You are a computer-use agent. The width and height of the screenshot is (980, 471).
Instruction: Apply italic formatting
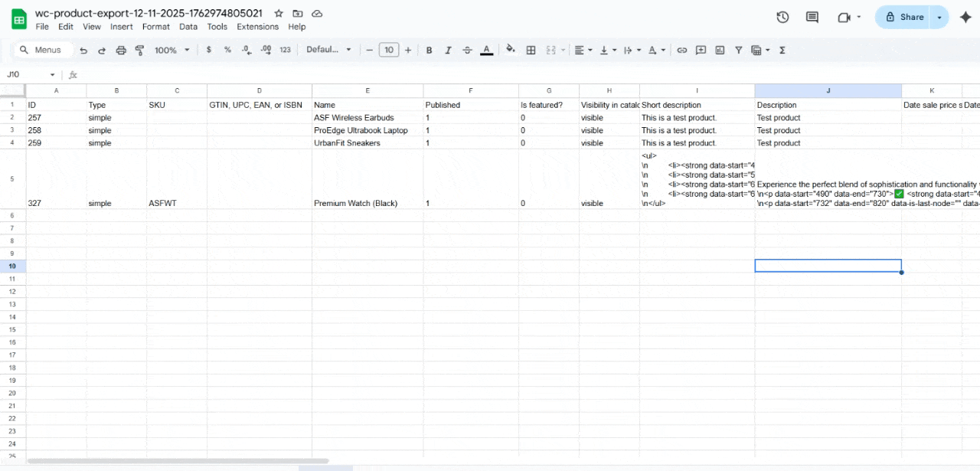pyautogui.click(x=448, y=50)
